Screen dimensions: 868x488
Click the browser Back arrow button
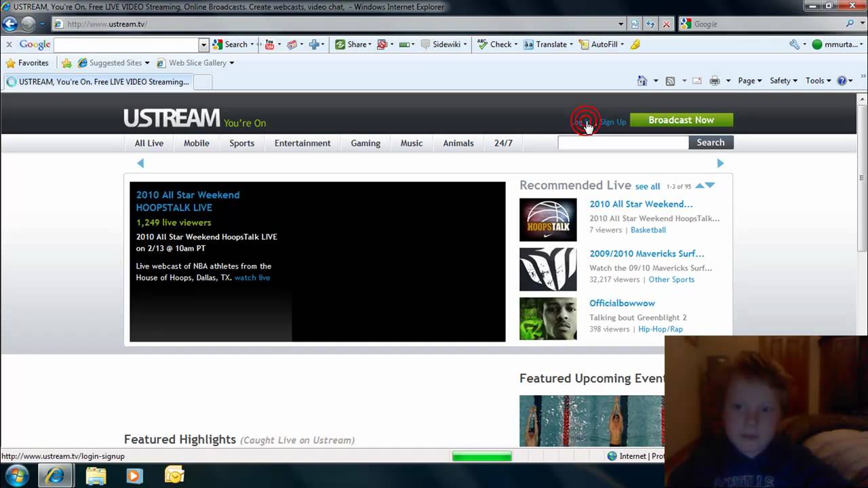pyautogui.click(x=9, y=24)
